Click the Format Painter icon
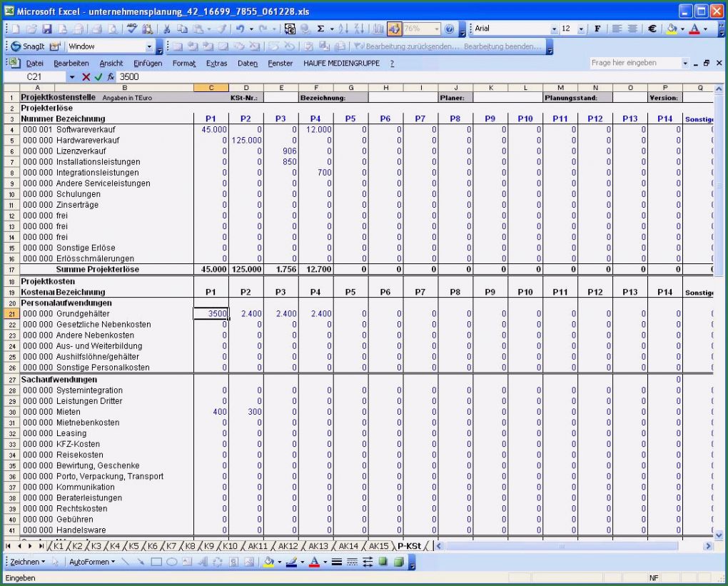This screenshot has width=728, height=586. pos(221,29)
